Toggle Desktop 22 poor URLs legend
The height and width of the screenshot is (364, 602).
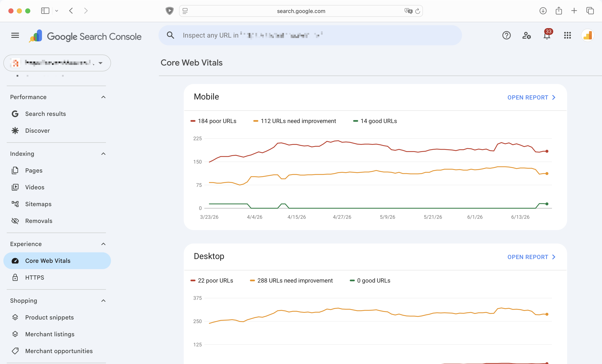(x=212, y=281)
